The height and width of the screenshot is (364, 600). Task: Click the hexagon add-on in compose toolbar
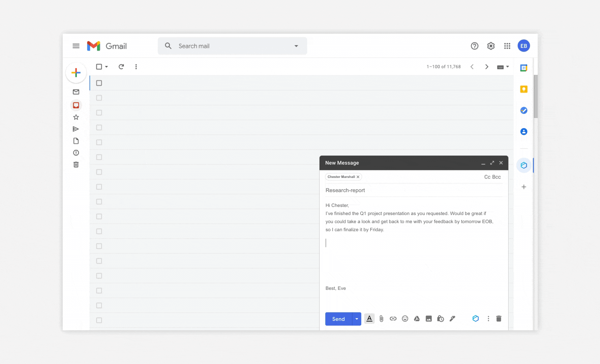coord(475,318)
